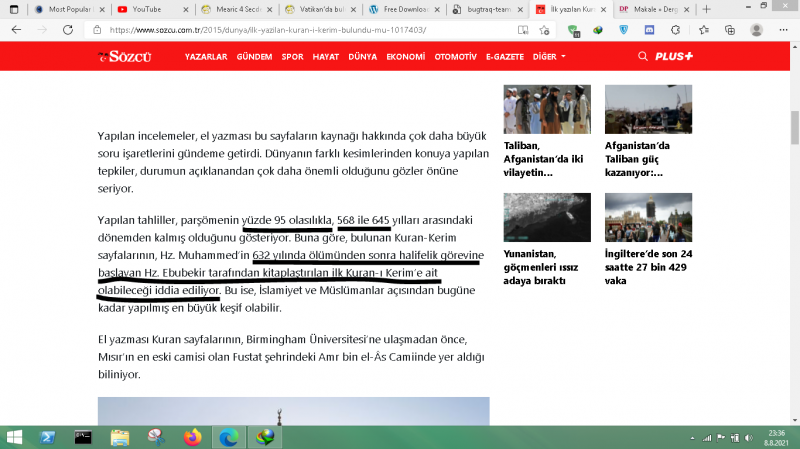The height and width of the screenshot is (449, 800).
Task: Show hidden system tray icons
Action: (x=692, y=438)
